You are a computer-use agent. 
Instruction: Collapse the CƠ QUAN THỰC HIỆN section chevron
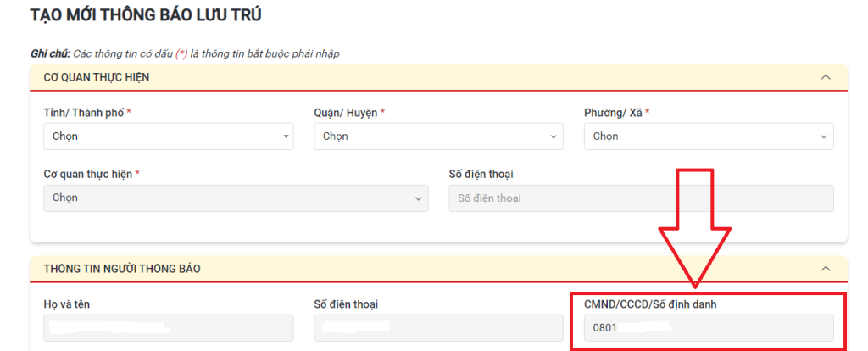[x=826, y=77]
